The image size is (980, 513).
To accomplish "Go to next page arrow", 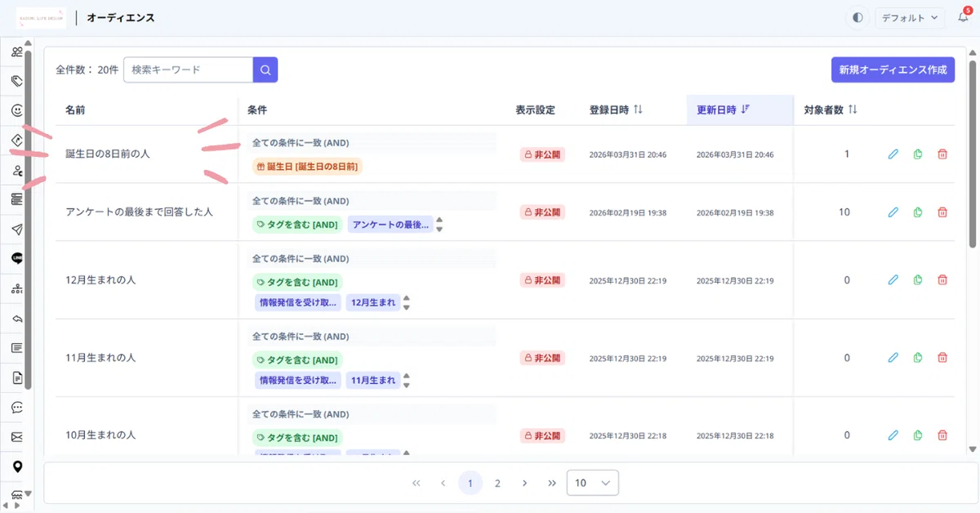I will [x=524, y=483].
